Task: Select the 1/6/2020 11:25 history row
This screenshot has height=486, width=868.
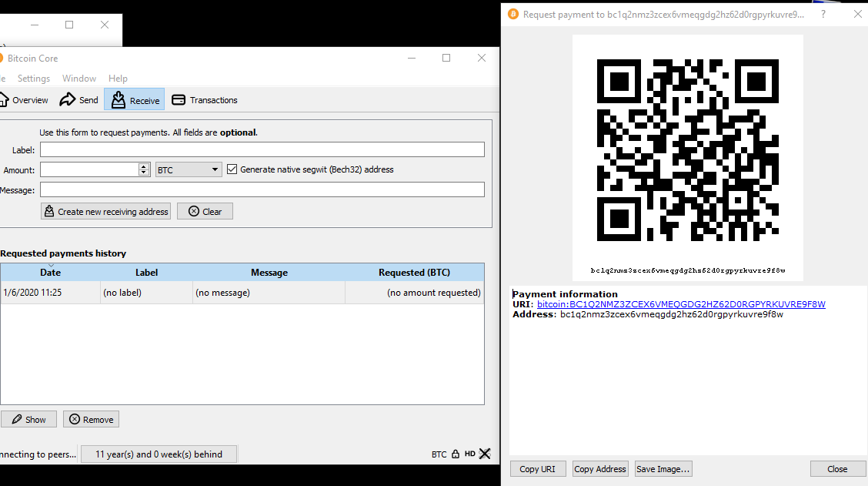Action: [x=242, y=293]
